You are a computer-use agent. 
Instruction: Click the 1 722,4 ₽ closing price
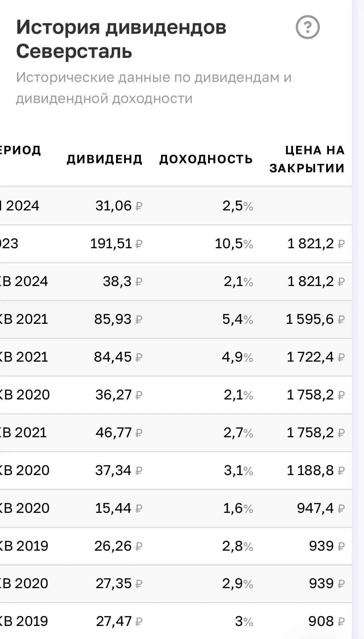(316, 357)
